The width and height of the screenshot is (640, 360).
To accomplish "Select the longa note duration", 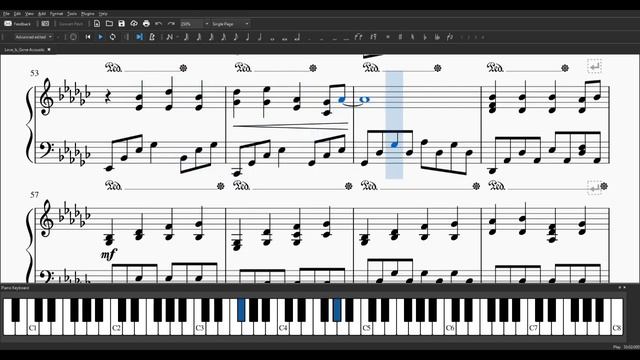I will (x=297, y=37).
